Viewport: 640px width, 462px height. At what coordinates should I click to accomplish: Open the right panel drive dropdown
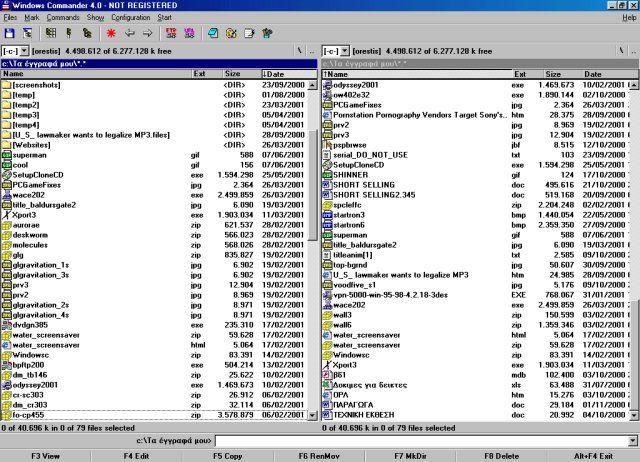(x=337, y=50)
